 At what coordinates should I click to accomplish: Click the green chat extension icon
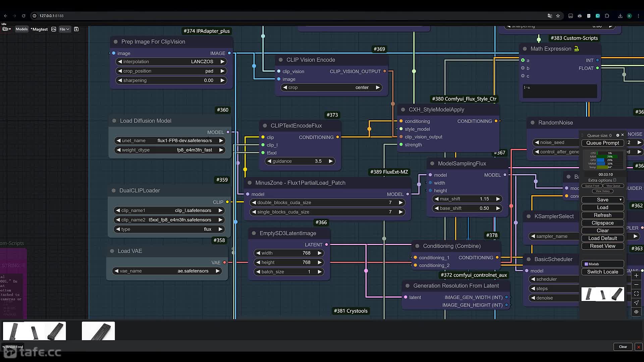598,16
